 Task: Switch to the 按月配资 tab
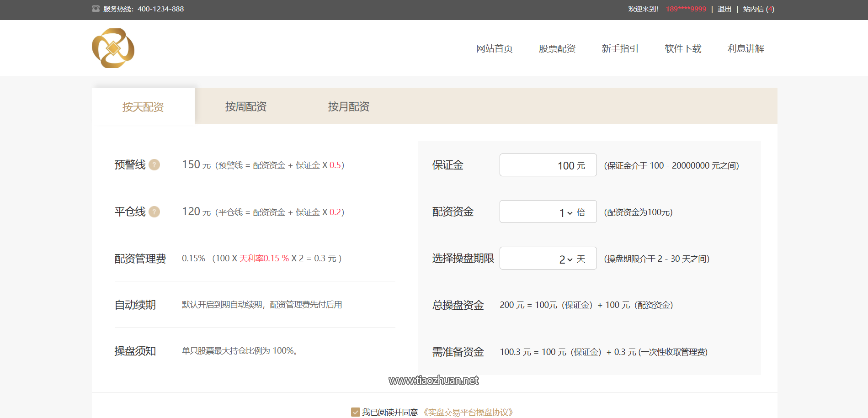click(x=348, y=106)
